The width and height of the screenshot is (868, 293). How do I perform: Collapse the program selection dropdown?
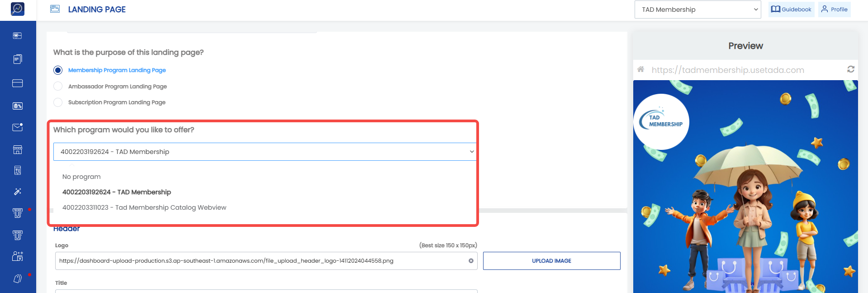[265, 152]
